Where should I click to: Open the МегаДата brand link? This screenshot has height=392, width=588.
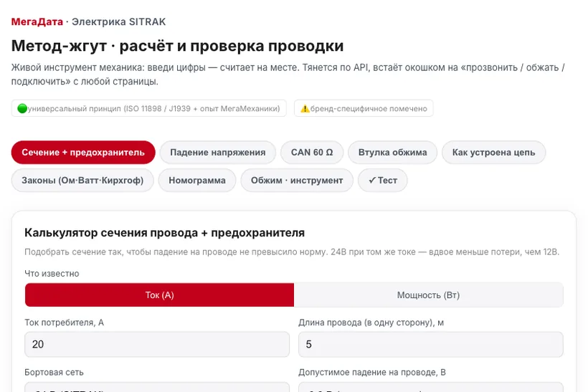pos(37,21)
